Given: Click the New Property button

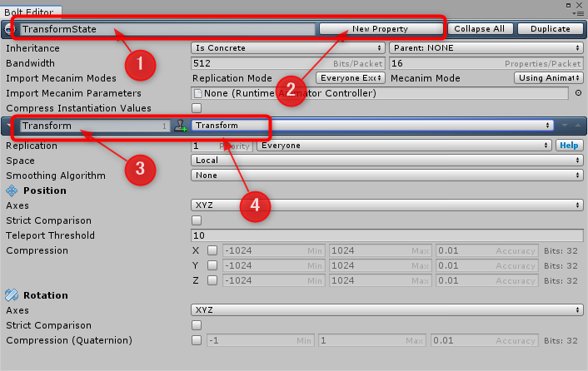Looking at the screenshot, I should coord(381,29).
